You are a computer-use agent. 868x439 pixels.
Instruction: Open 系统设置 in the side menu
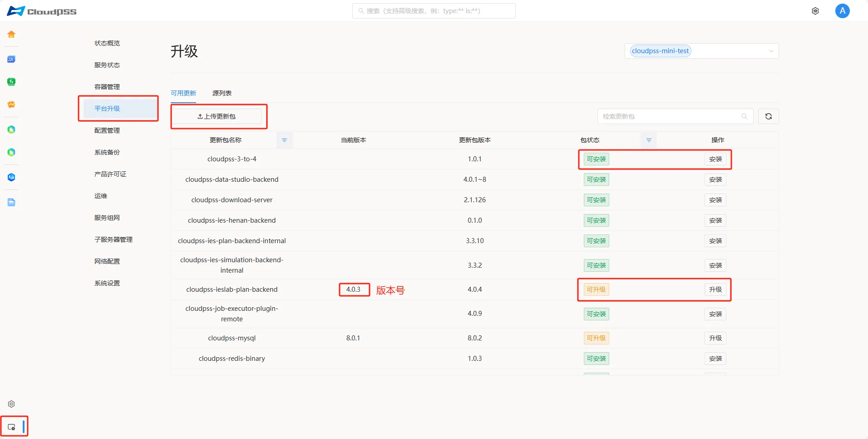coord(107,283)
